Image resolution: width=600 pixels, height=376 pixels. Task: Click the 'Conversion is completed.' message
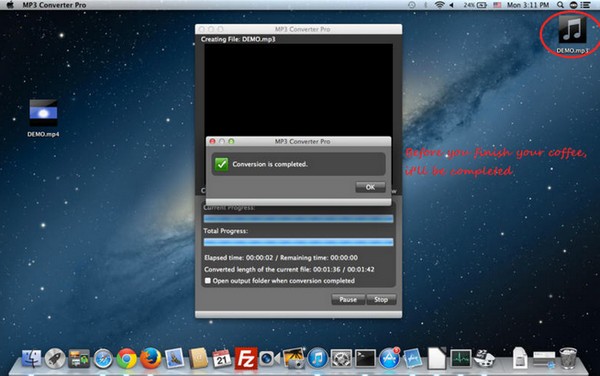(270, 164)
